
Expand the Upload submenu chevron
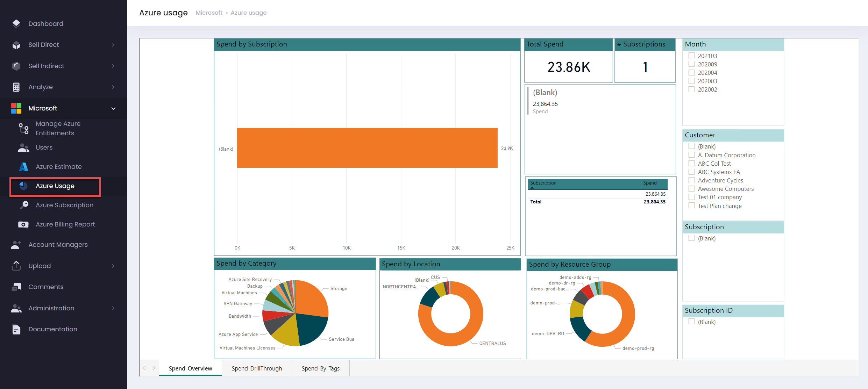pos(113,266)
